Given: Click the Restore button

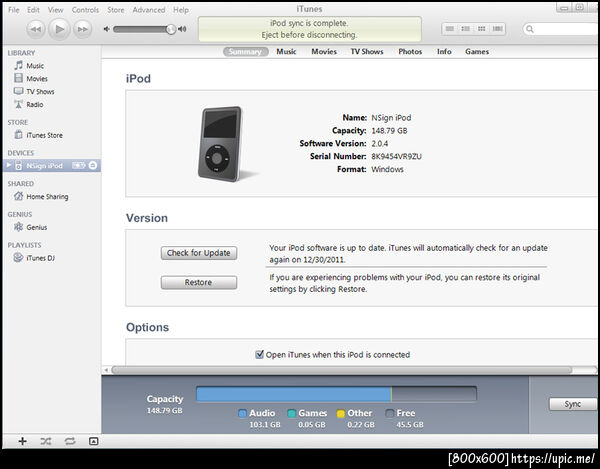Looking at the screenshot, I should [199, 282].
